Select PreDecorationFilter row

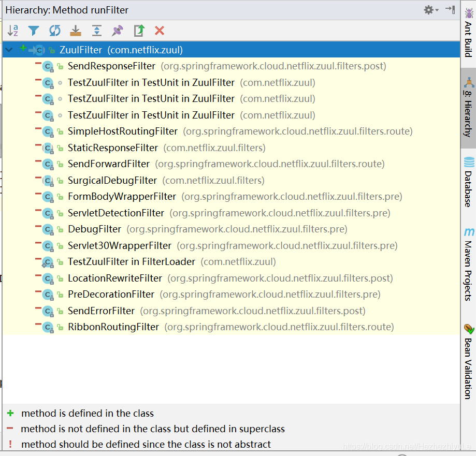(x=232, y=295)
